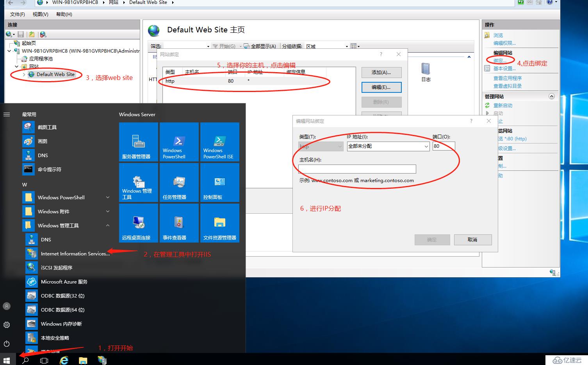Click the Start menu power icon
Viewport: 588px width, 365px height.
click(7, 344)
